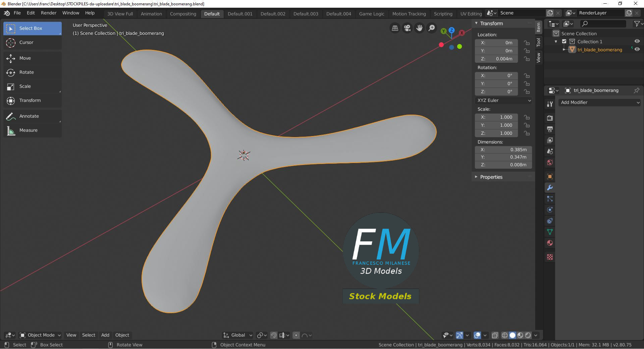Open the sidebar Tool tab

point(539,42)
